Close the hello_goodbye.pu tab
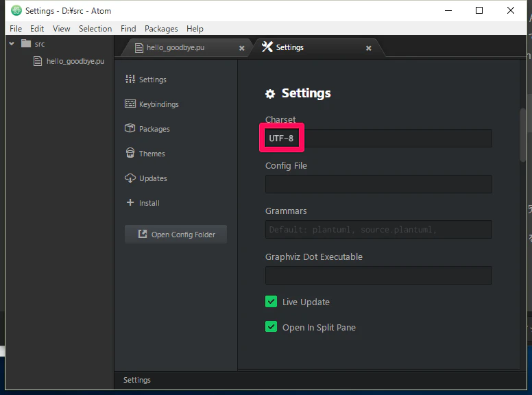 pyautogui.click(x=241, y=48)
